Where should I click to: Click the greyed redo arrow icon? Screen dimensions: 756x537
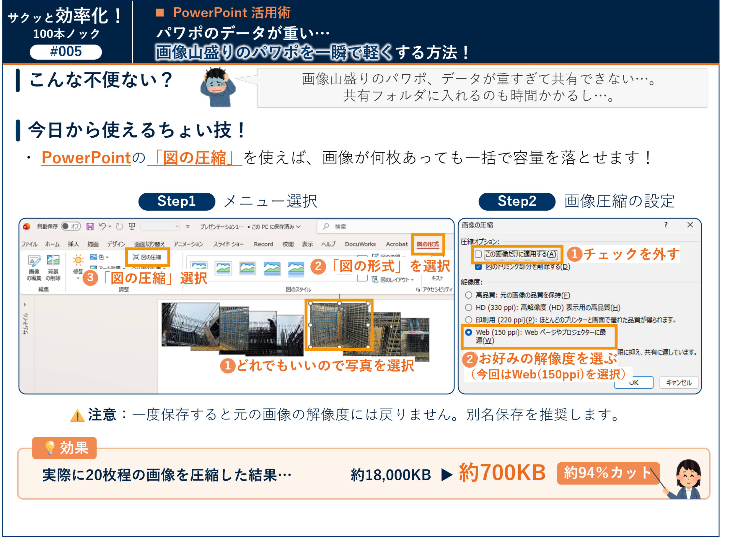(119, 226)
